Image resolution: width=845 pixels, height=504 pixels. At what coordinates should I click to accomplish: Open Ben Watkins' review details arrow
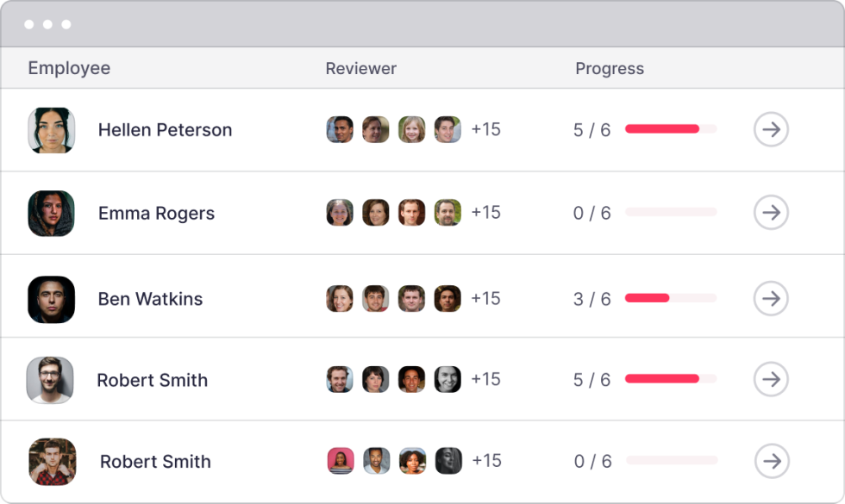tap(771, 299)
